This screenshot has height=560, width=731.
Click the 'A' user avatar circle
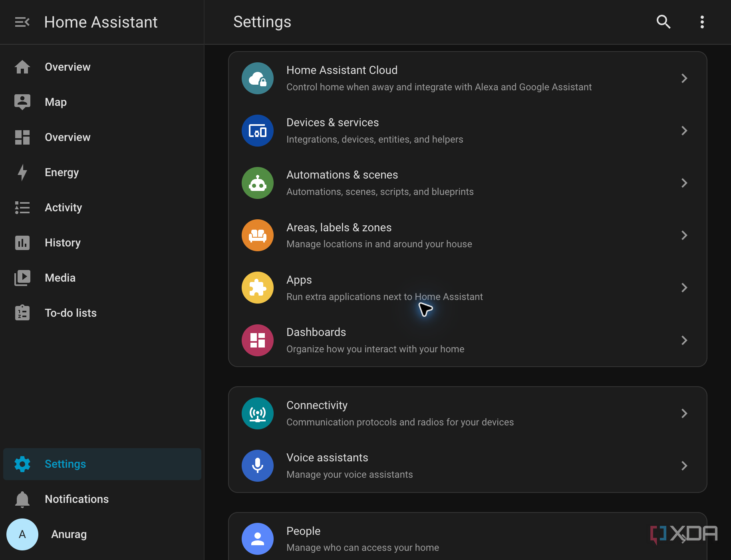[x=22, y=534]
